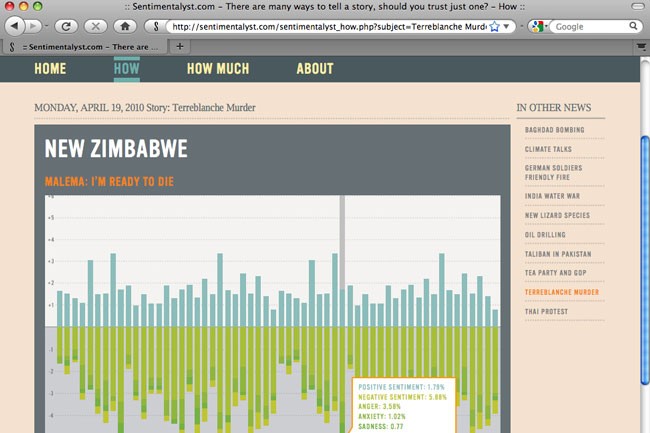Select the Terreblanche Murder story link
Viewport: 650px width, 433px height.
coord(562,292)
